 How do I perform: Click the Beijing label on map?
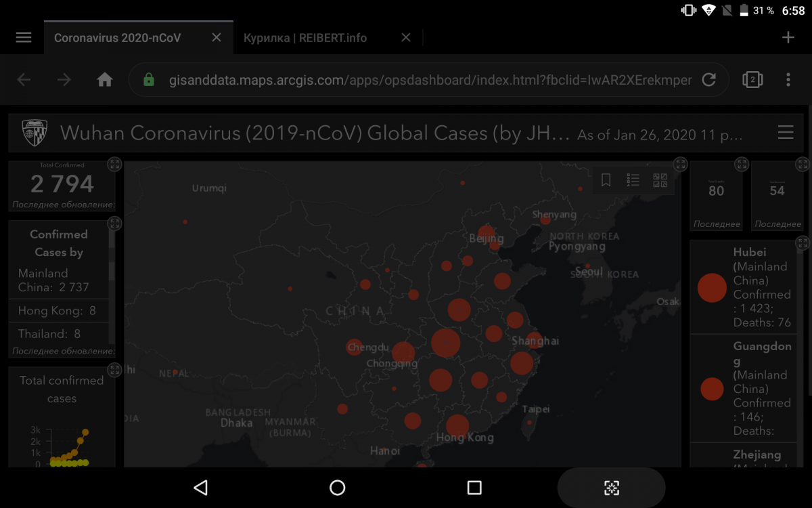487,238
